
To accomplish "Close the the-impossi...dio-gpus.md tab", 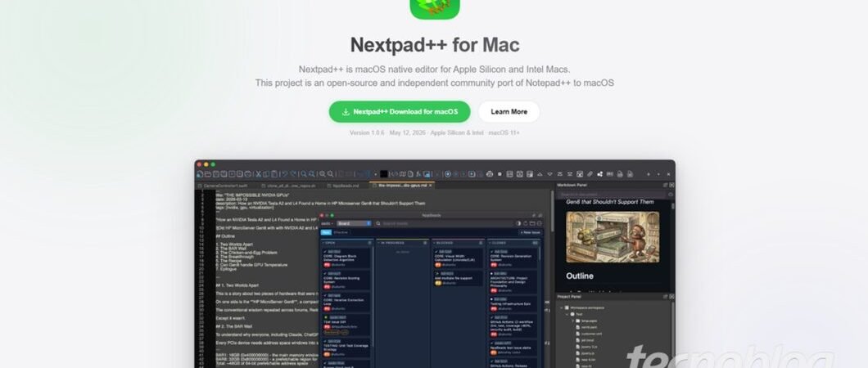I will 430,186.
